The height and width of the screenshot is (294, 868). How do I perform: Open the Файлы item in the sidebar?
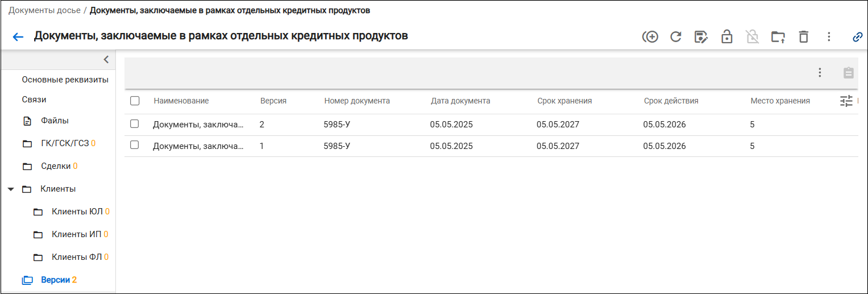(55, 121)
